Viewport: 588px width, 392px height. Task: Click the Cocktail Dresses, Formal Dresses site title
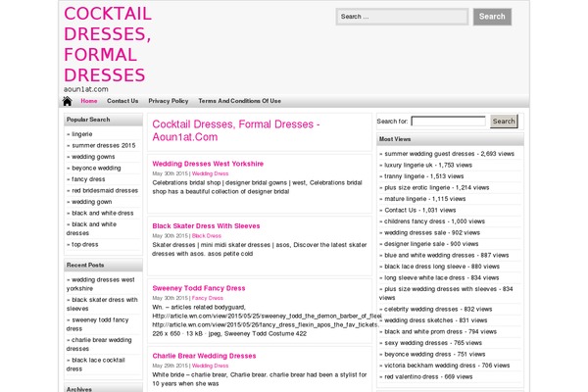108,44
